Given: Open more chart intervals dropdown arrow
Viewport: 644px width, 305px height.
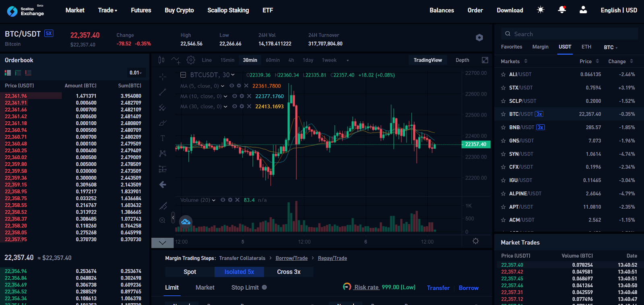Looking at the screenshot, I should (x=348, y=60).
